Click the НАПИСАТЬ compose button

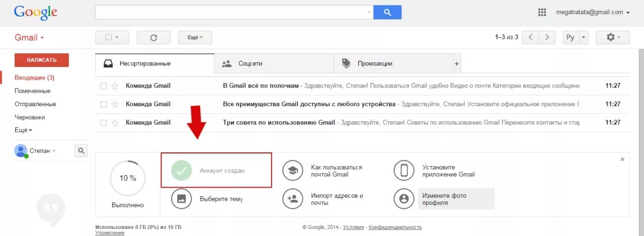[42, 60]
